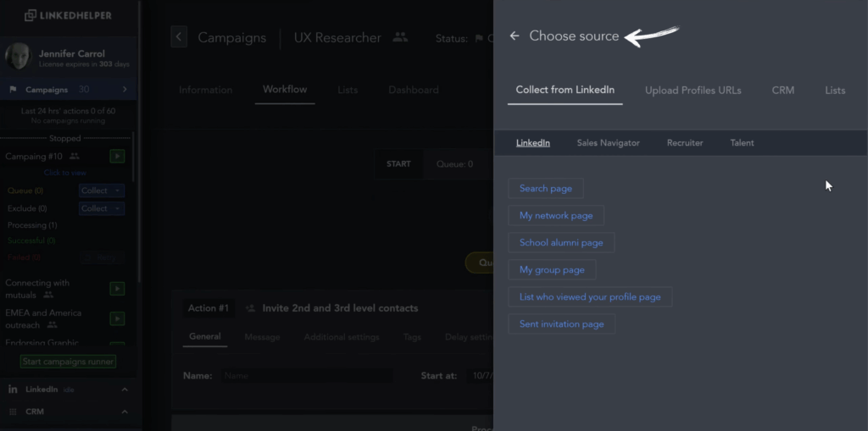Select the School alumni page option
The width and height of the screenshot is (868, 431).
pos(561,243)
